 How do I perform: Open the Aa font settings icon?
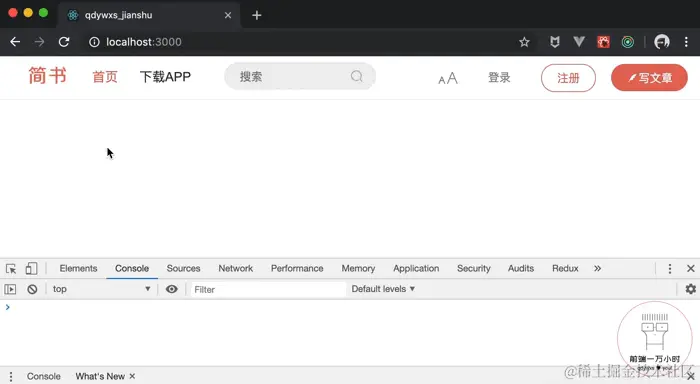[448, 78]
